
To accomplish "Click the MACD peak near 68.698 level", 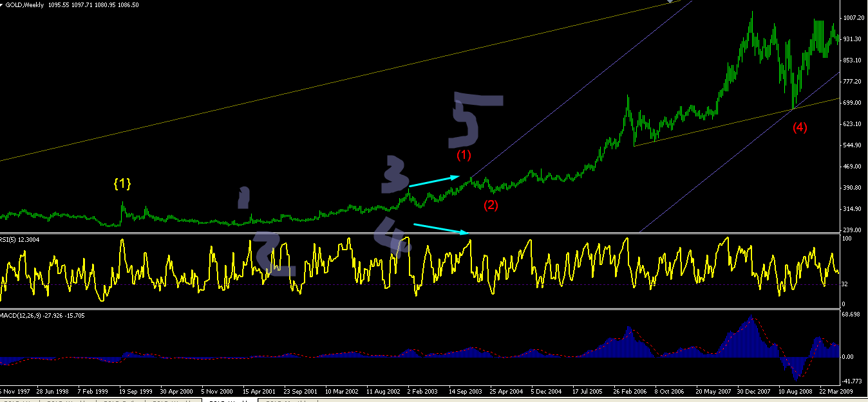I will point(751,316).
